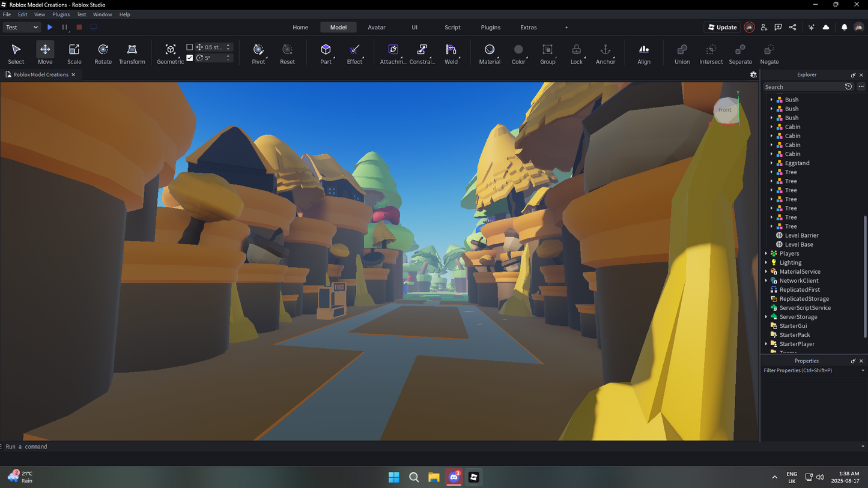
Task: Open the Test mode dropdown
Action: click(22, 27)
